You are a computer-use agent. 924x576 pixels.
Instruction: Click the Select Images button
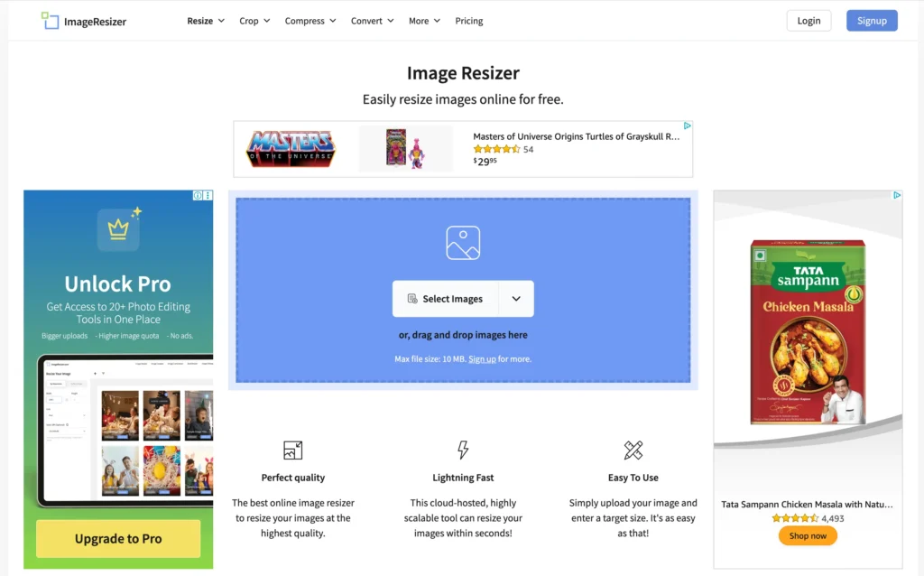coord(446,299)
